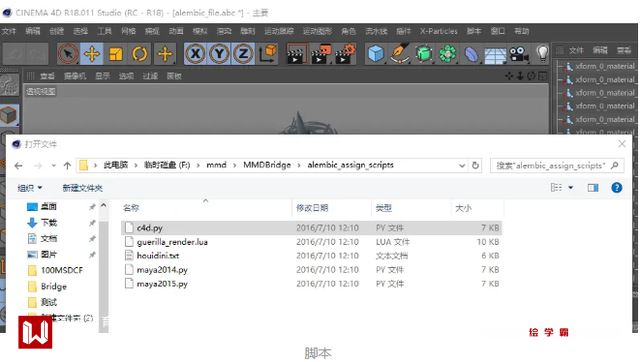Activate the Scale tool in toolbar
The height and width of the screenshot is (362, 640).
coord(116,54)
